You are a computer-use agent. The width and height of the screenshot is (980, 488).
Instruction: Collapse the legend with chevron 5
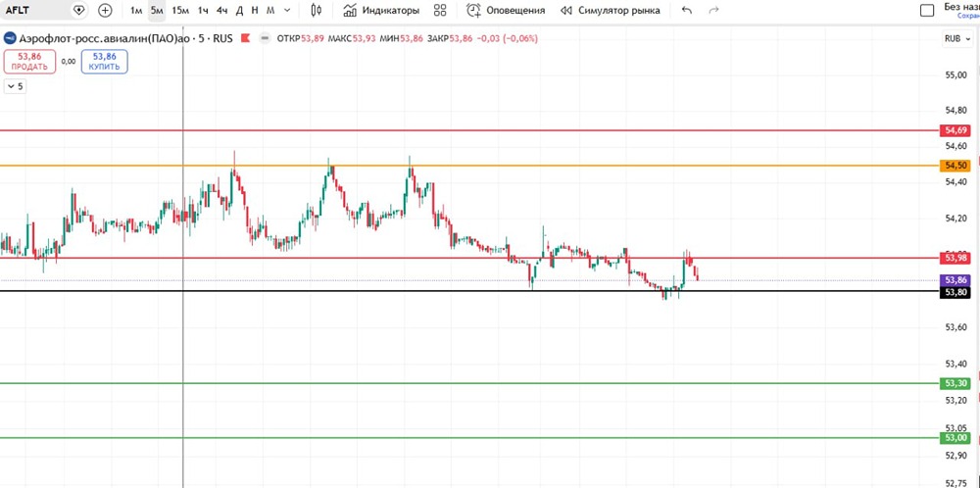click(16, 87)
